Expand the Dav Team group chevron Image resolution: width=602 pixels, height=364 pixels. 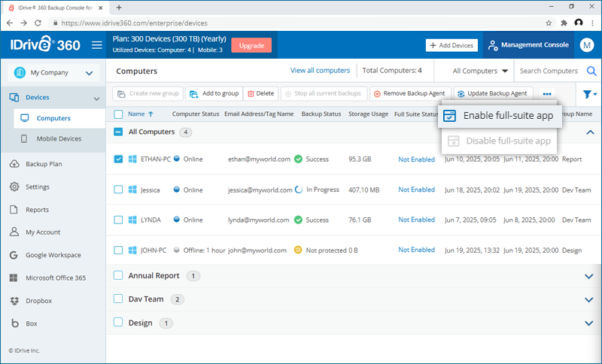point(589,299)
